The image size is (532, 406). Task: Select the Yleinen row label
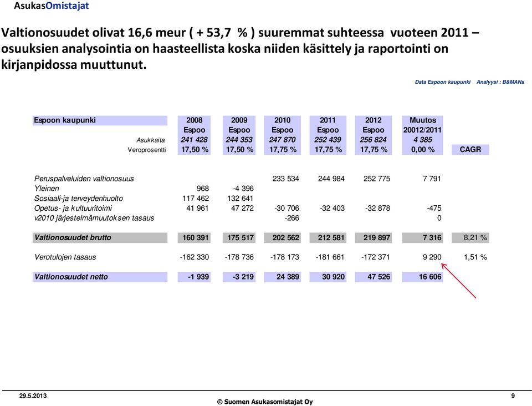(47, 189)
